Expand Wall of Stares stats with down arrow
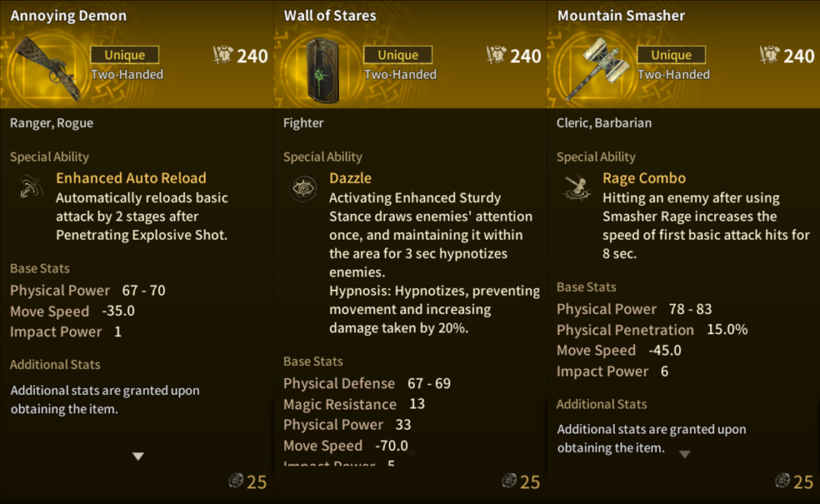The height and width of the screenshot is (504, 820). tap(411, 454)
